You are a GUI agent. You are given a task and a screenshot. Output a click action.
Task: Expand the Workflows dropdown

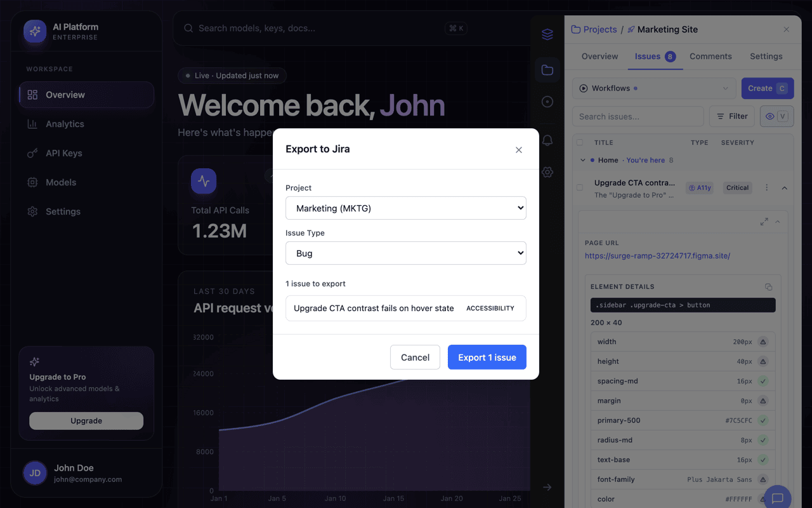coord(654,88)
